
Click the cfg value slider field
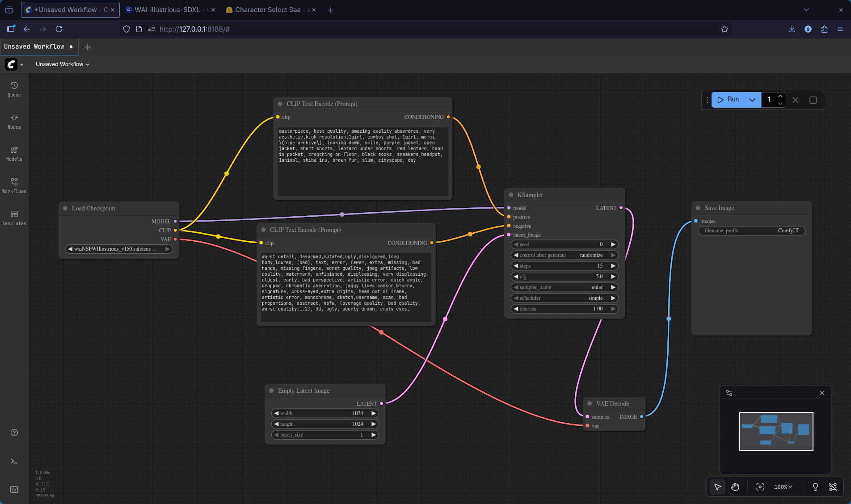[565, 277]
